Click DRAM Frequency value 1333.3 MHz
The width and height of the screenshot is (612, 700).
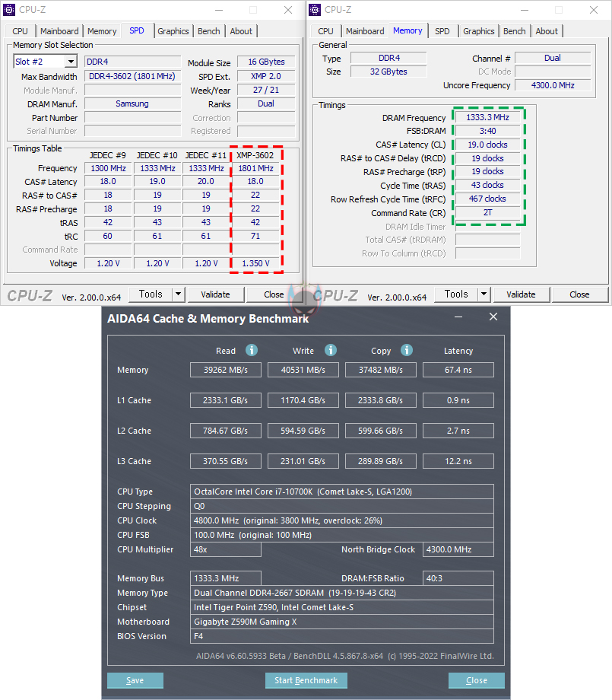488,117
